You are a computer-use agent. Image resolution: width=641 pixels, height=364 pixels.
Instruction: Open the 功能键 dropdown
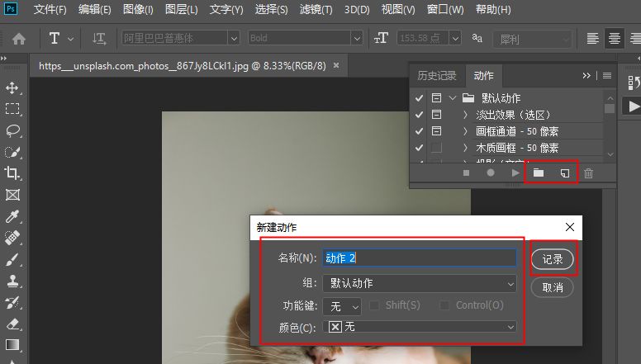342,306
